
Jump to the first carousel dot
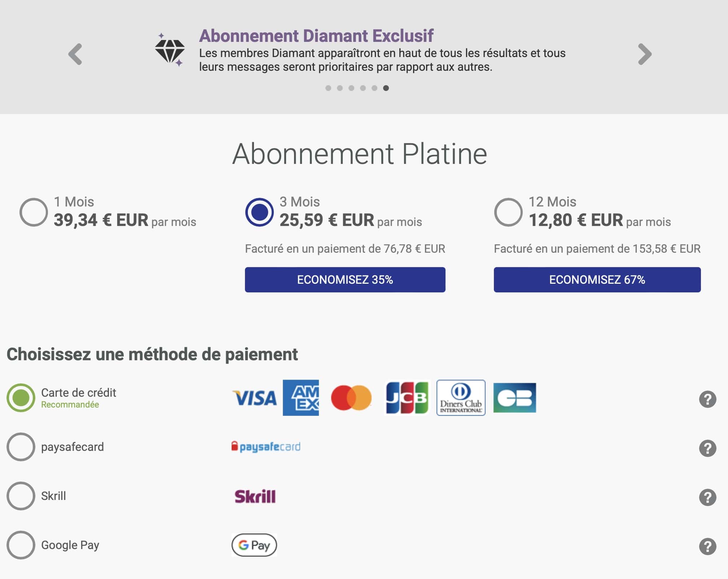pos(328,88)
